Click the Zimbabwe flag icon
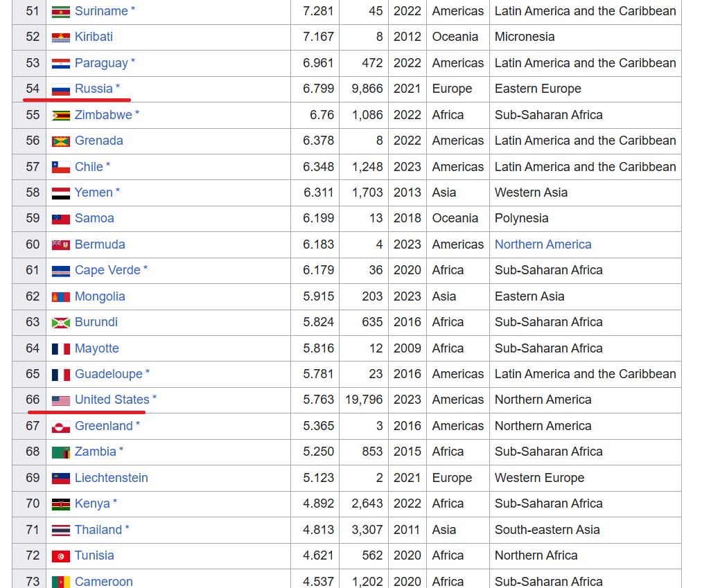 click(x=60, y=116)
